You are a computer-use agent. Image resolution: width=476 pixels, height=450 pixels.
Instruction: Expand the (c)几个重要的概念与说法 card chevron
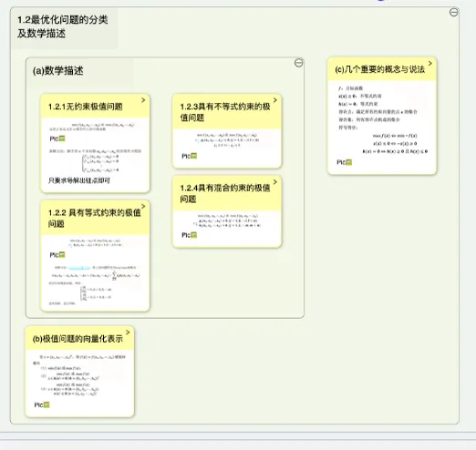pos(430,63)
